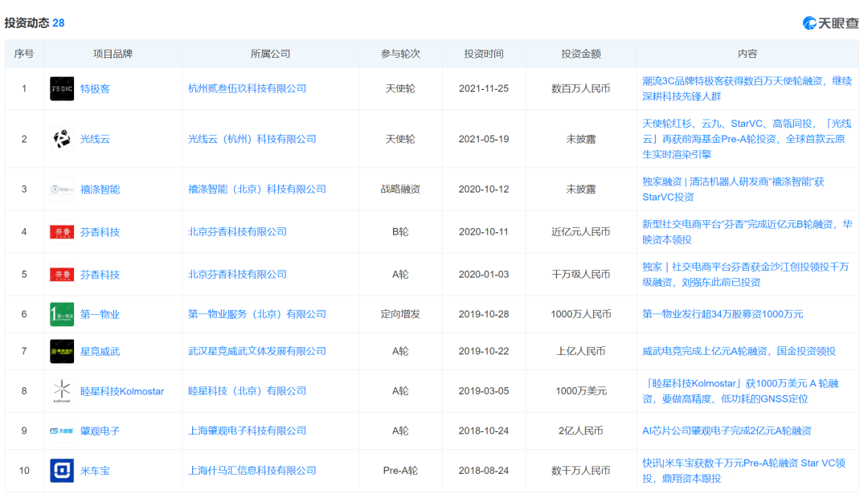Select the 定向增发 round cell
868x494 pixels.
point(400,314)
